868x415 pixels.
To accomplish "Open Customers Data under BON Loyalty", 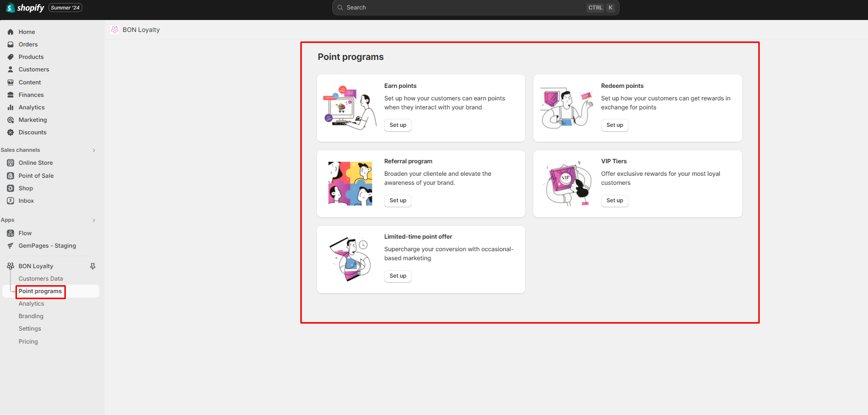I will pos(41,279).
